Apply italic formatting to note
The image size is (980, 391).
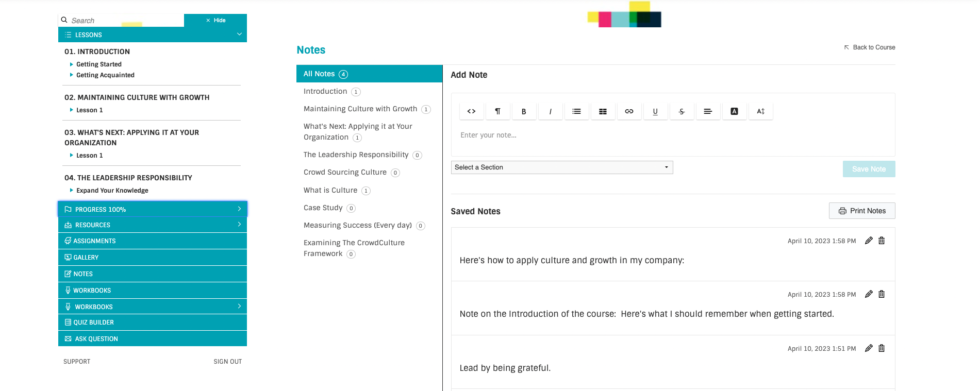(550, 111)
